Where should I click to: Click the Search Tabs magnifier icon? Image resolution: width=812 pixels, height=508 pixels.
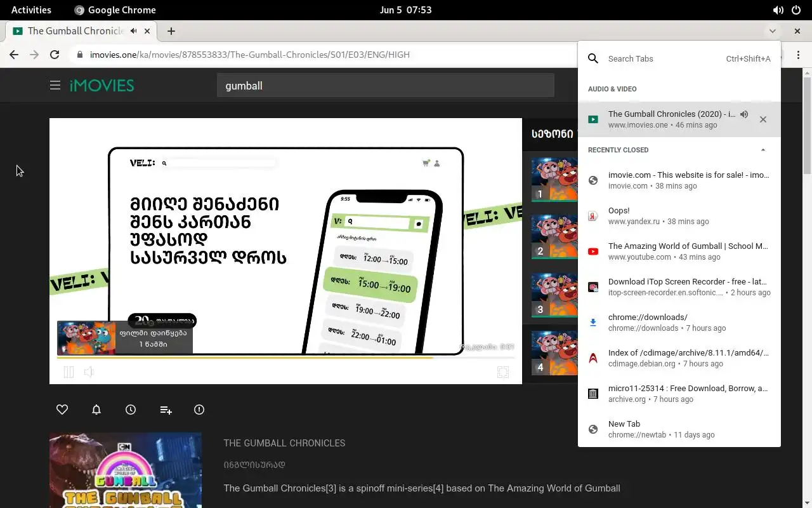pyautogui.click(x=593, y=58)
